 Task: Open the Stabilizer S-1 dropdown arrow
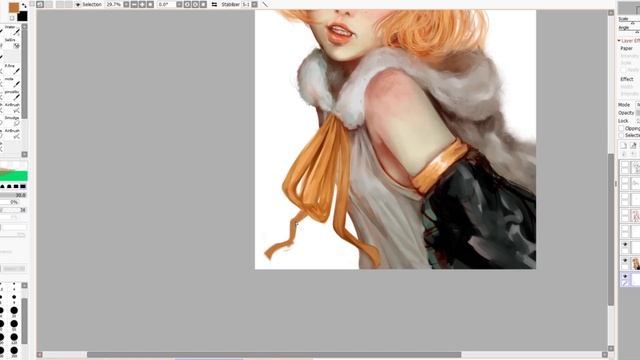(x=254, y=4)
